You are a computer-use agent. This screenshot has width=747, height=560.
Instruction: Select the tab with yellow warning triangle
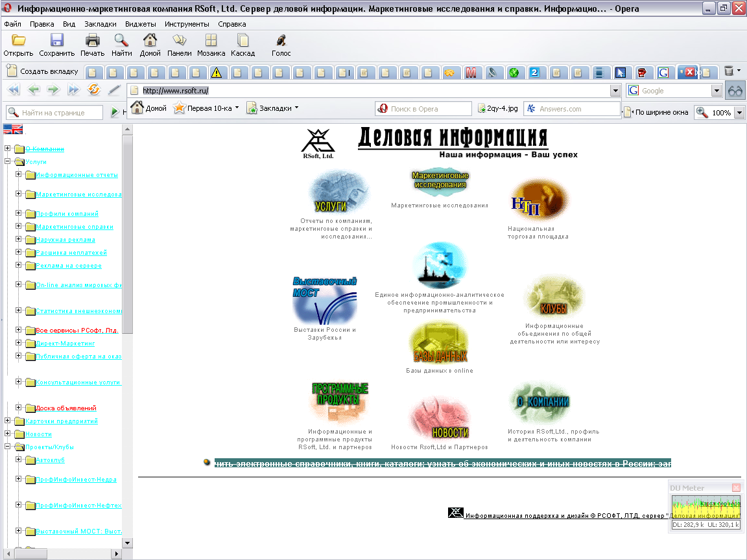[217, 73]
